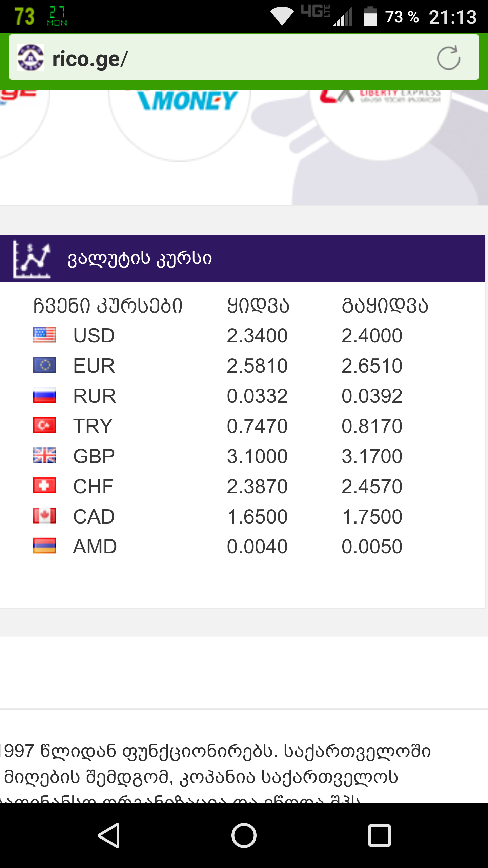
Task: Tap the Russian flag next to RUR
Action: (44, 395)
